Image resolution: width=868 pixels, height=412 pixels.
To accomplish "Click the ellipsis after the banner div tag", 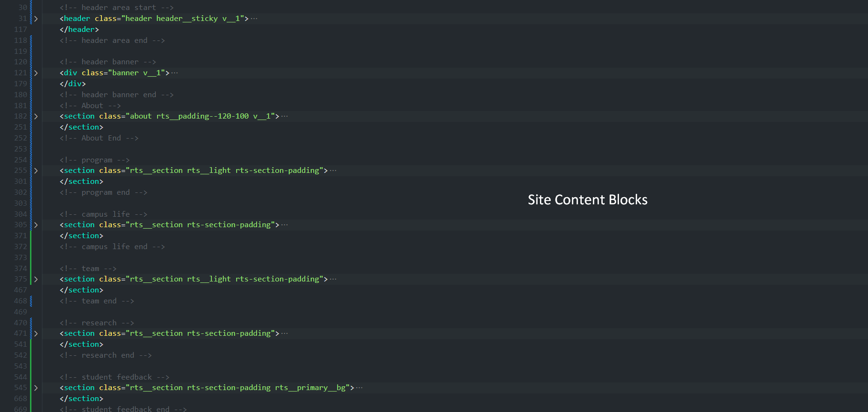I will coord(175,73).
